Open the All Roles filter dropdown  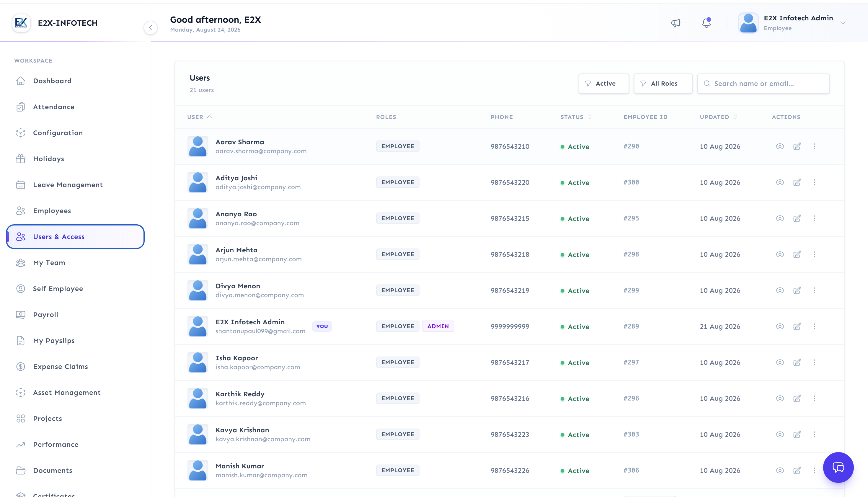pos(663,84)
